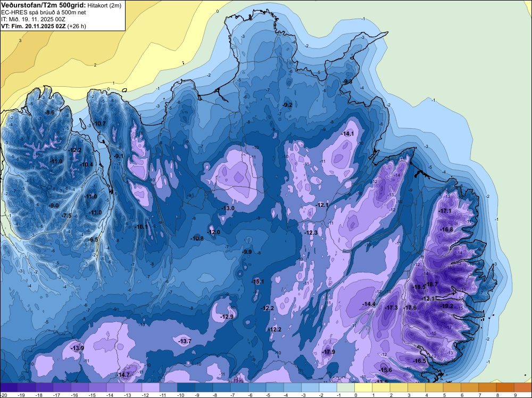Click the -16.8 temperature value
532x398 pixels.
[x=447, y=230]
